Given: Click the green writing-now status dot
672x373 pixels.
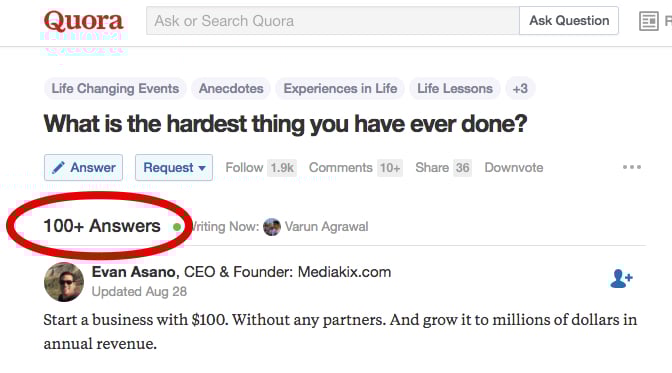Looking at the screenshot, I should pos(177,227).
